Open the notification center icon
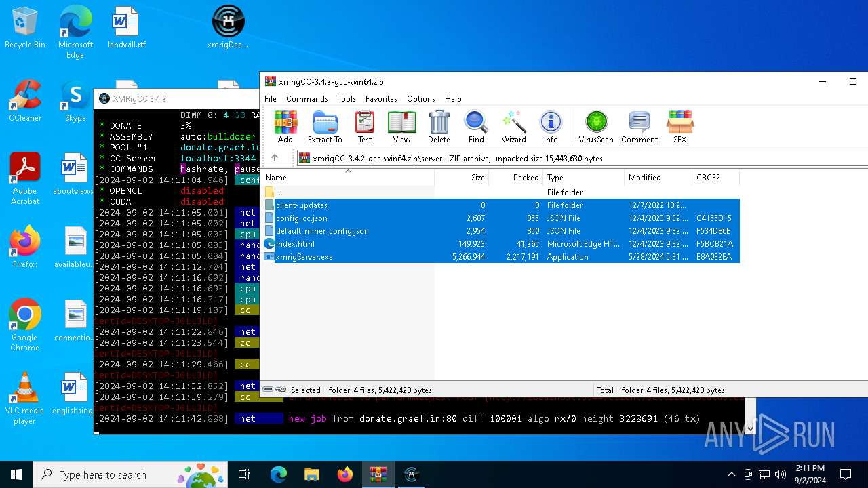The height and width of the screenshot is (488, 868). click(x=846, y=474)
